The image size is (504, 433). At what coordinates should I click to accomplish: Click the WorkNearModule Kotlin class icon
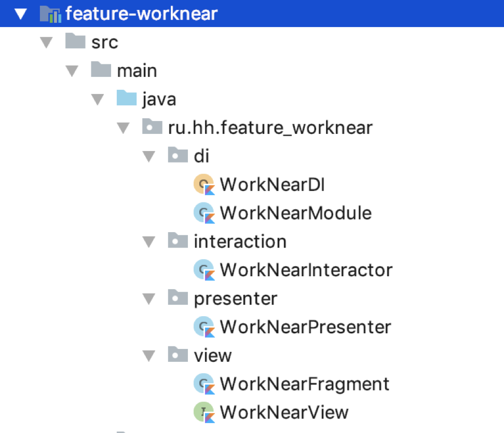pyautogui.click(x=204, y=213)
